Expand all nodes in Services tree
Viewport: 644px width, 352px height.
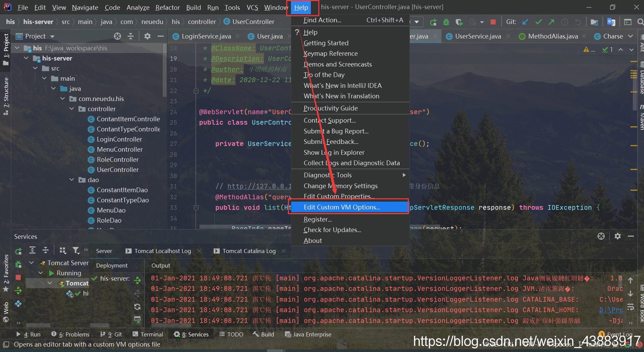coord(32,250)
